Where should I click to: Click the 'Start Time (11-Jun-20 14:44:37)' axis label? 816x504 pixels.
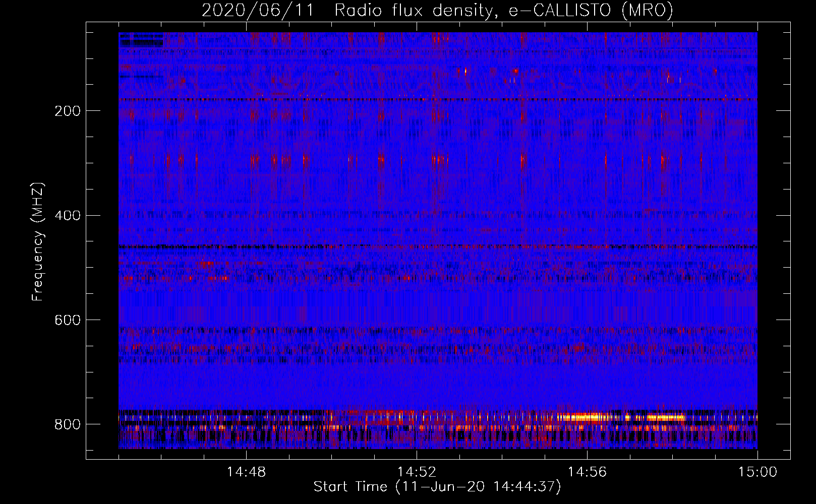click(x=437, y=486)
